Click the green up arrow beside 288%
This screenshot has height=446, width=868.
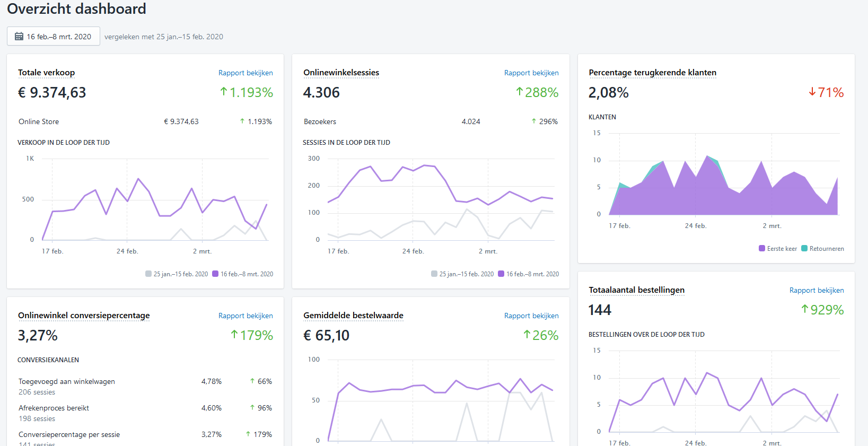pyautogui.click(x=520, y=92)
